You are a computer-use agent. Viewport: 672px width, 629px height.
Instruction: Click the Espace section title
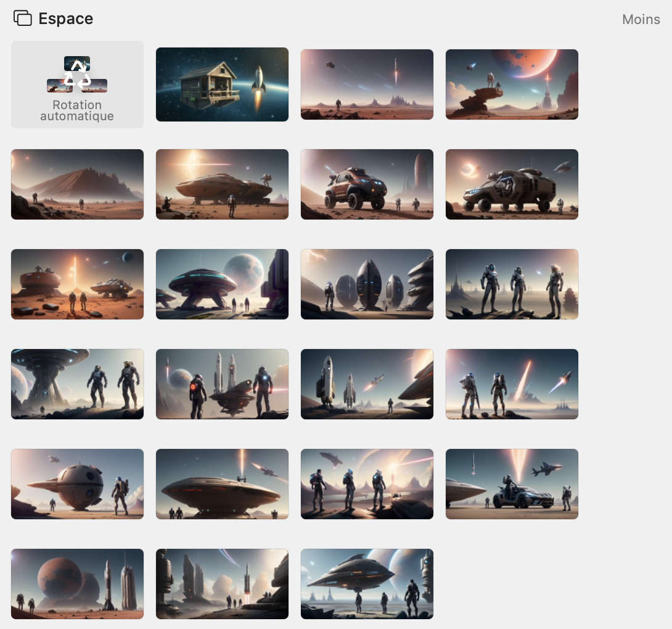coord(65,19)
